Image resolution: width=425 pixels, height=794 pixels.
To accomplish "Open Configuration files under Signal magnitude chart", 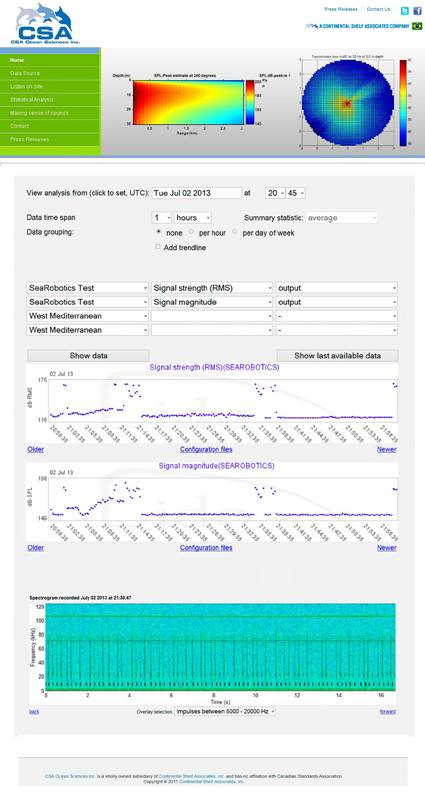I will coord(206,547).
